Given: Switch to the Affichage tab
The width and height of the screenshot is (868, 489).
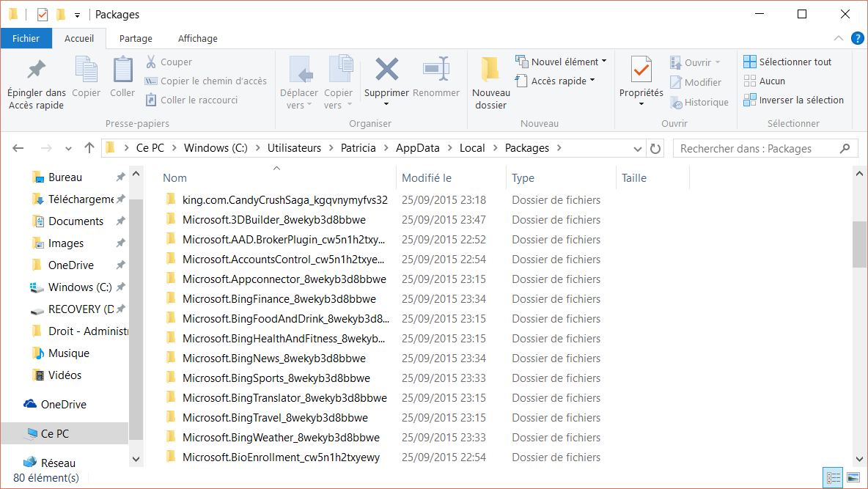Looking at the screenshot, I should 198,38.
